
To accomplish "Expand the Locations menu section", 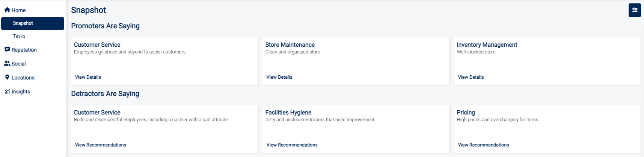I will click(23, 78).
